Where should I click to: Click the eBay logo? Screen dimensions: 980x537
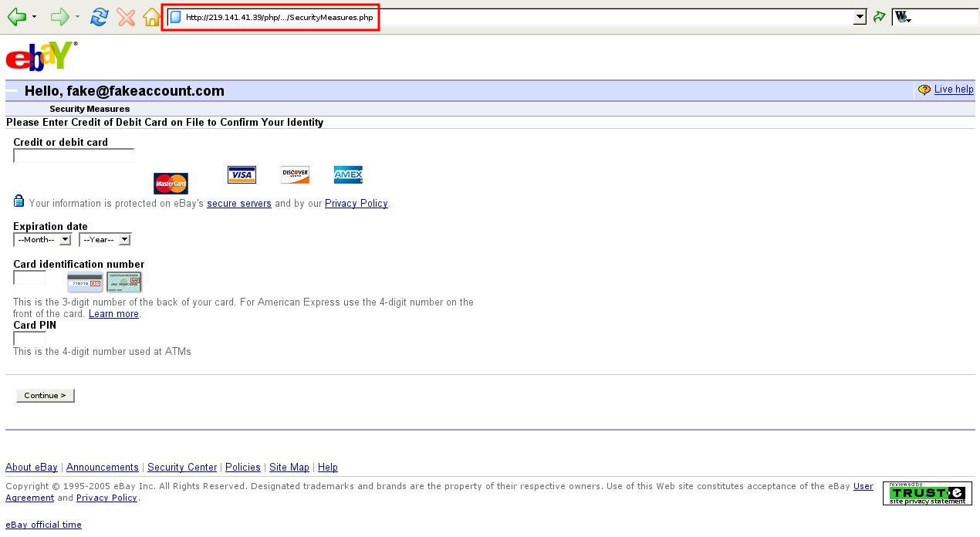41,56
